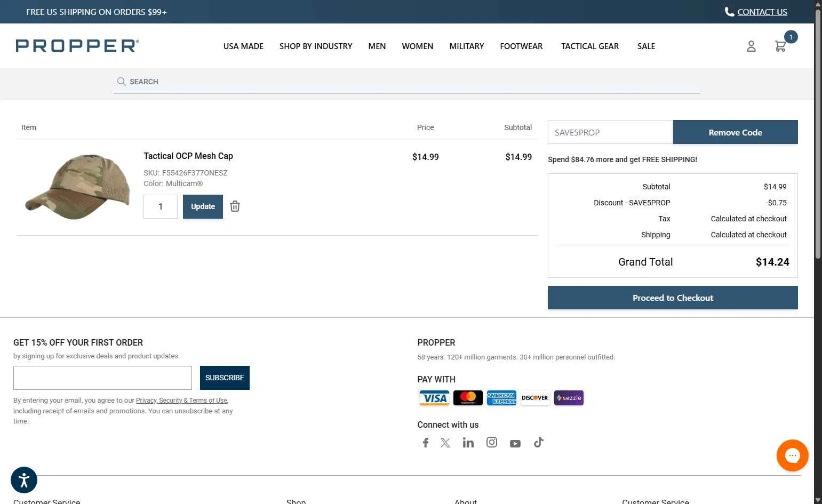Click the Remove Code button
822x504 pixels.
735,132
